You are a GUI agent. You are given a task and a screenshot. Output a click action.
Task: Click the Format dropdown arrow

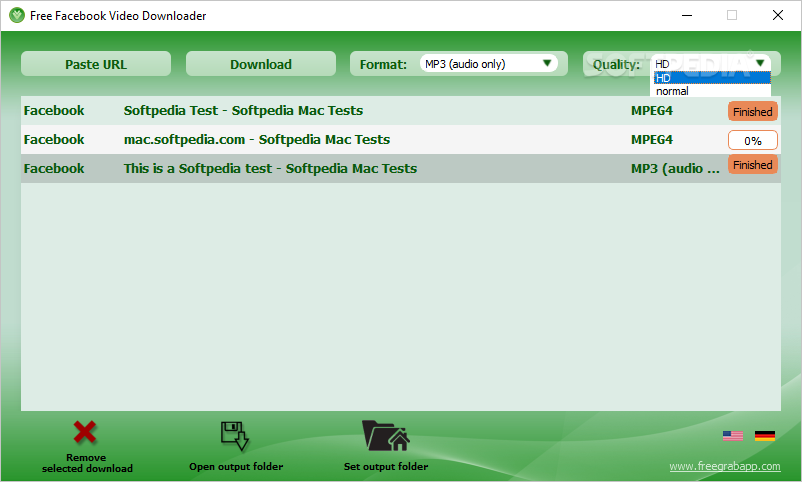(x=547, y=63)
